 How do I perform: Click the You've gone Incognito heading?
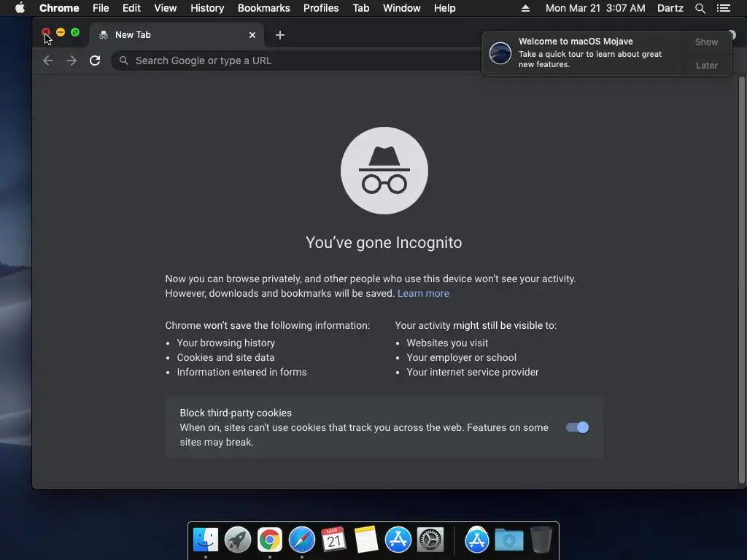pos(384,242)
